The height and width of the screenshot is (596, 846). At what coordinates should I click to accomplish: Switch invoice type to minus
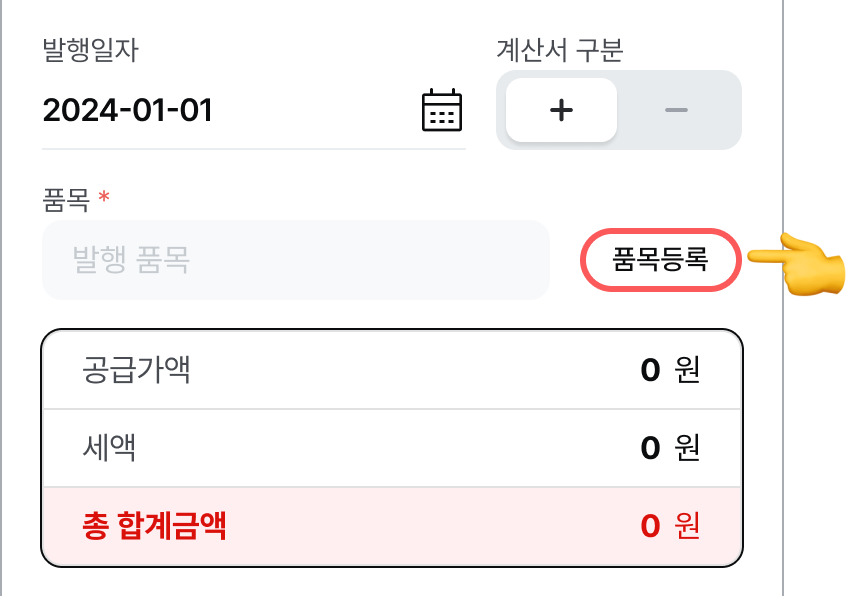(x=676, y=110)
